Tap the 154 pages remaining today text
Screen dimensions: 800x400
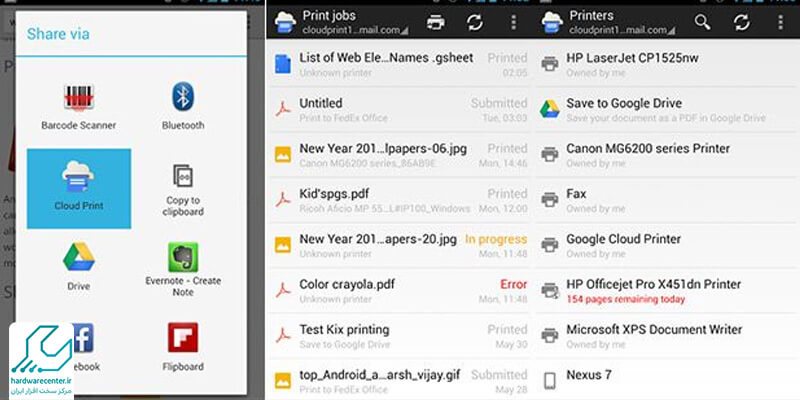(626, 299)
